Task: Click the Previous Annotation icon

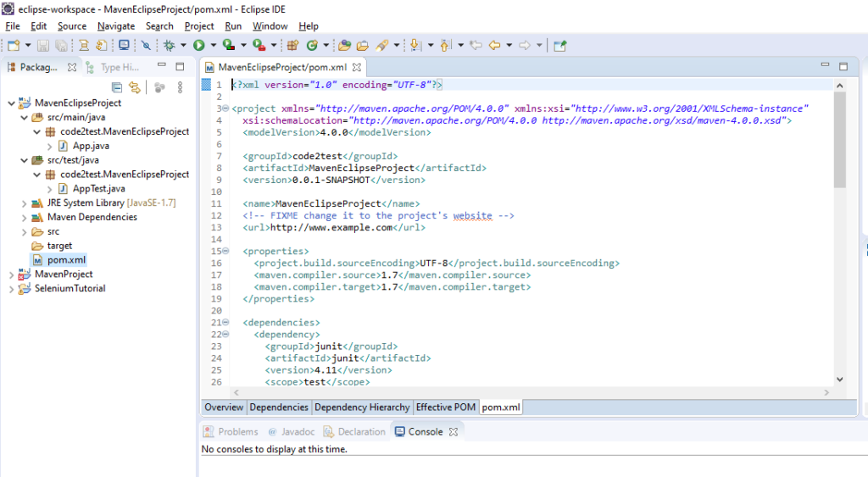Action: click(445, 46)
